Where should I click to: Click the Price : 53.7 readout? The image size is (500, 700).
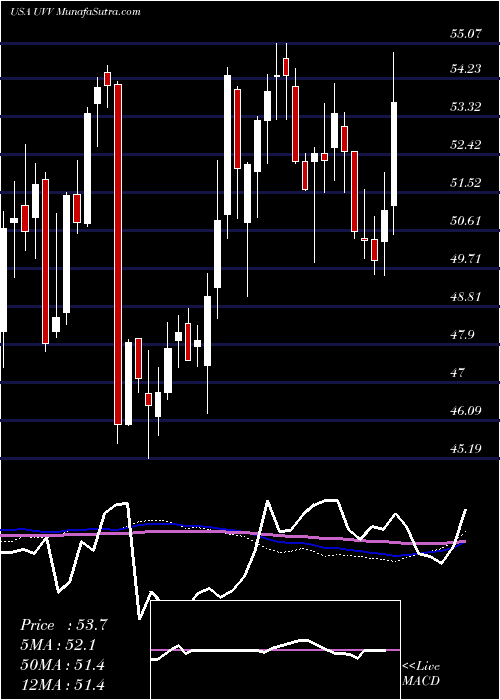coord(64,625)
